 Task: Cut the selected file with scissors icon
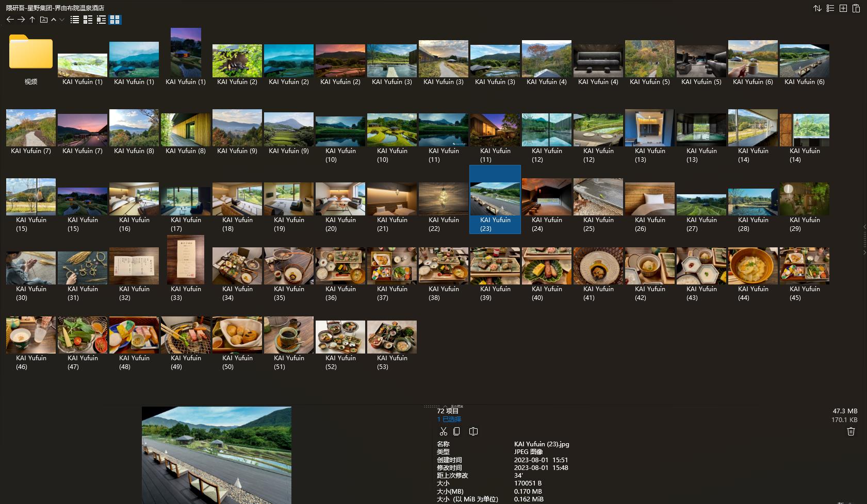443,431
